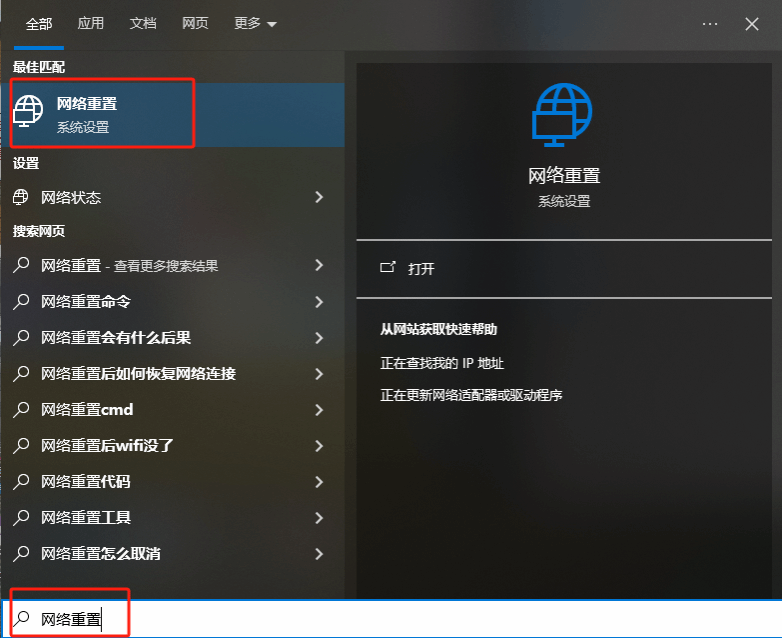Click the large 网络重置 icon in preview pane
This screenshot has height=638, width=782.
coord(563,115)
